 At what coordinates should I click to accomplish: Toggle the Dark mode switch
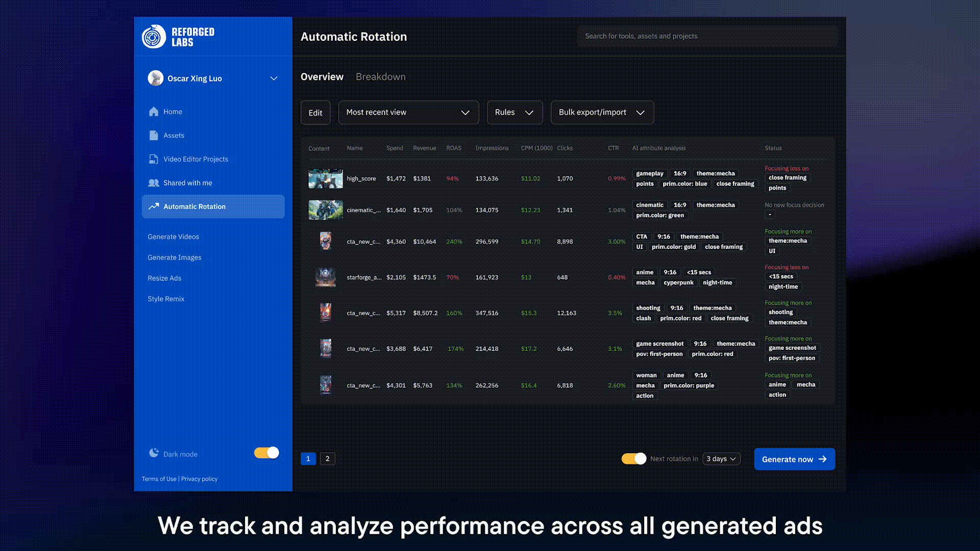[266, 453]
